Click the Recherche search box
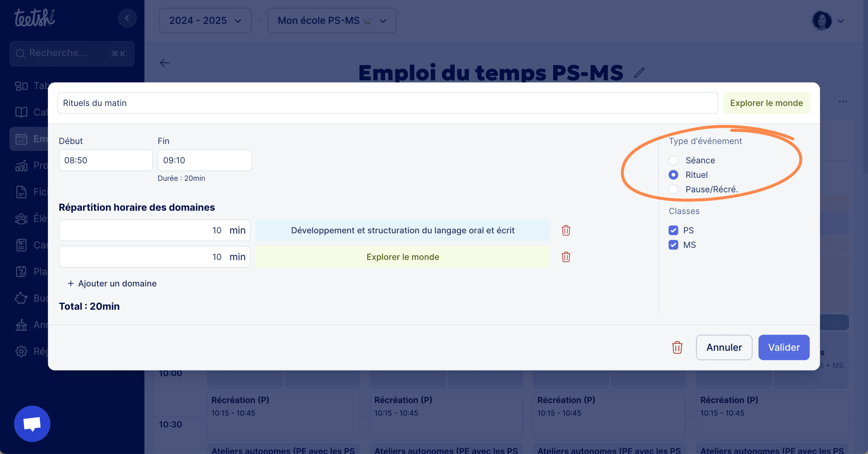Image resolution: width=868 pixels, height=454 pixels. pyautogui.click(x=72, y=54)
